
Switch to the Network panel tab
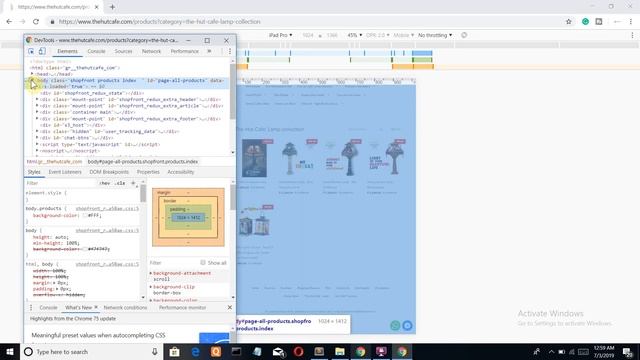coord(151,51)
